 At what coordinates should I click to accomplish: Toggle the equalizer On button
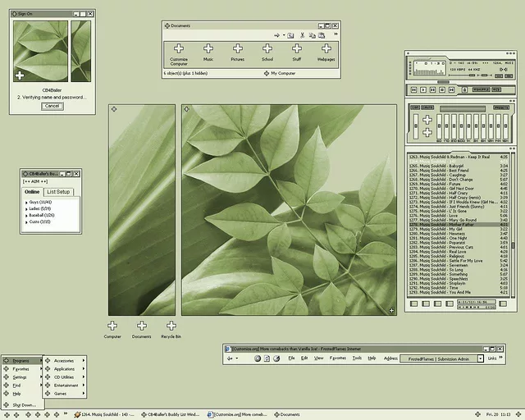coord(415,107)
